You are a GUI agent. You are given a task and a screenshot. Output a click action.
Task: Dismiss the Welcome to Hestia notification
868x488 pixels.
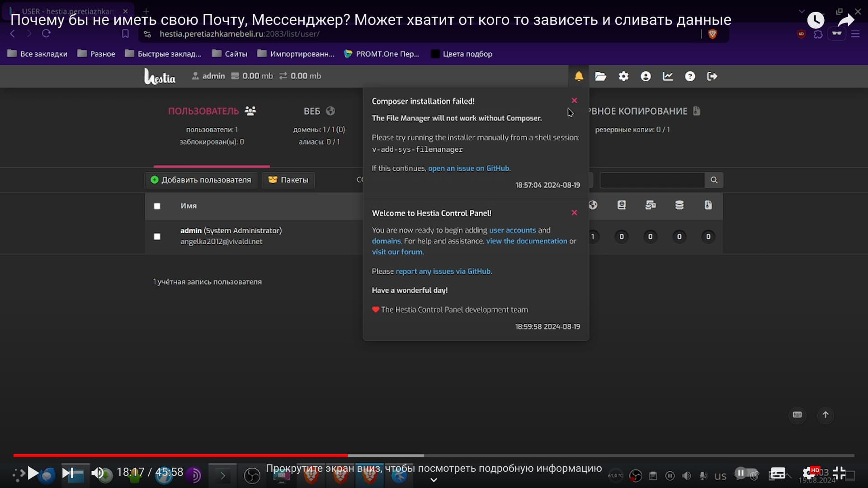tap(574, 212)
